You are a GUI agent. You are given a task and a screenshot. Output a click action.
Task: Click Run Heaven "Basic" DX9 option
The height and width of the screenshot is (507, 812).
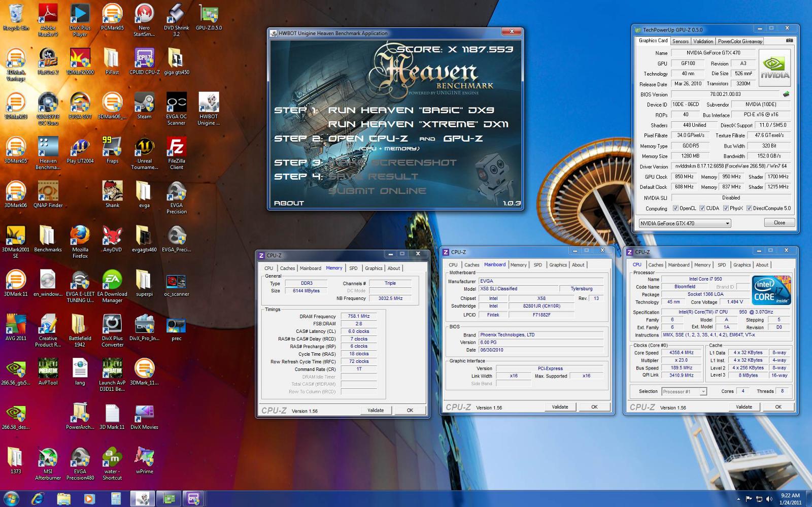coord(411,110)
